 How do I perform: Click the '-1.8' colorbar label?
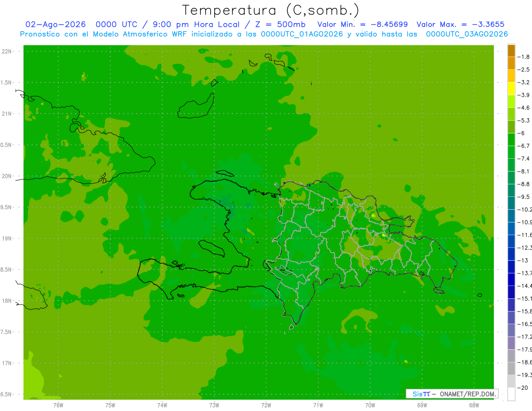524,57
